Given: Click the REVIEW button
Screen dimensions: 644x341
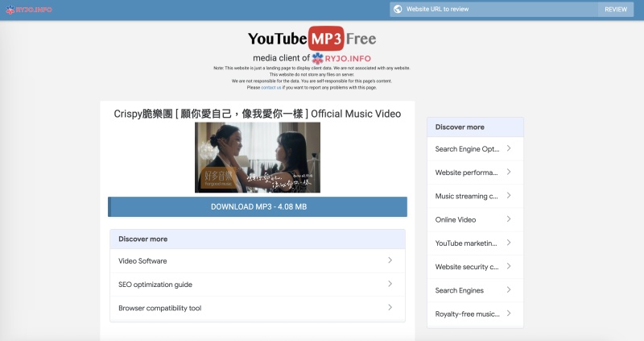Looking at the screenshot, I should [x=616, y=9].
